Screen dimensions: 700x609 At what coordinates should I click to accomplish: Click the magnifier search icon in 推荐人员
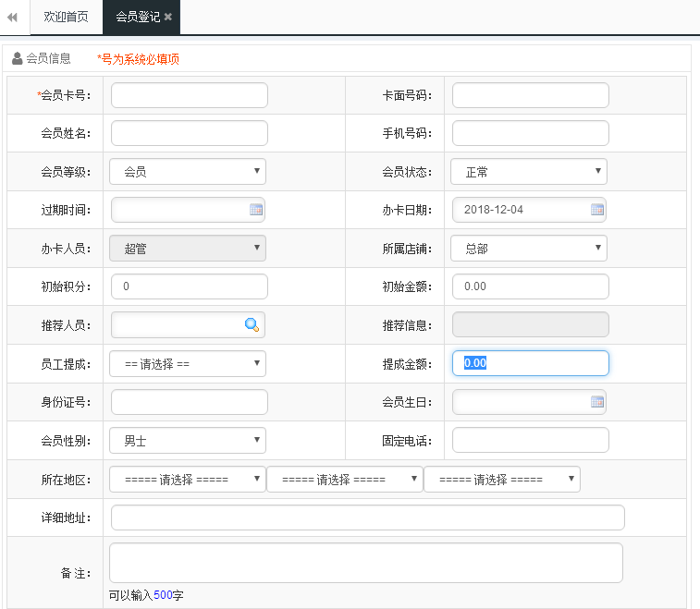[x=252, y=324]
